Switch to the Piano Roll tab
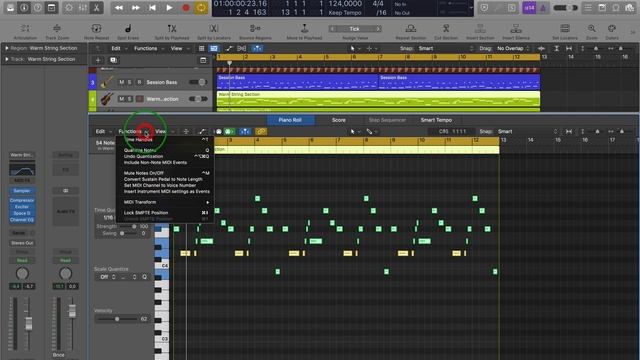The width and height of the screenshot is (640, 360). click(x=290, y=120)
